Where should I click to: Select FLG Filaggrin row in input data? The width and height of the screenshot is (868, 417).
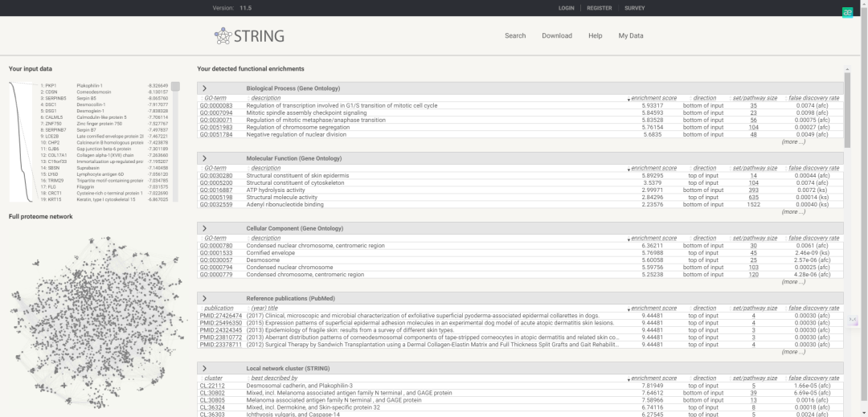coord(104,187)
